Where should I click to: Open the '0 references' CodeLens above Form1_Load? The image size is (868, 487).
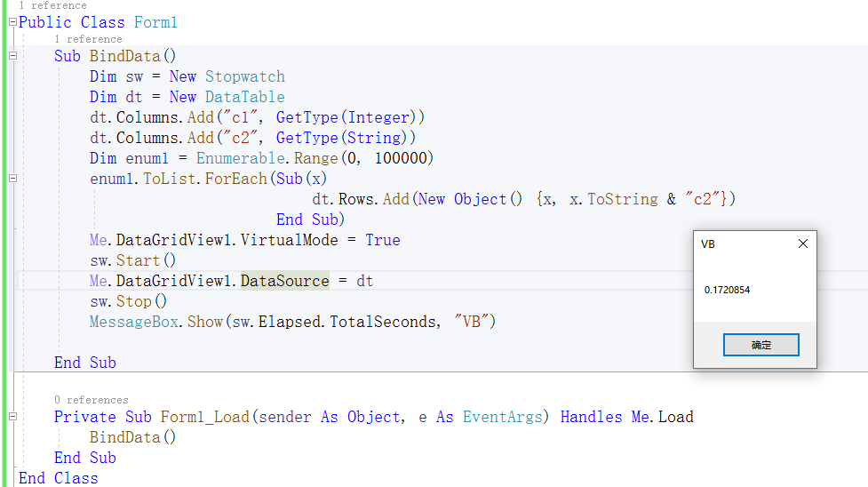coord(92,400)
